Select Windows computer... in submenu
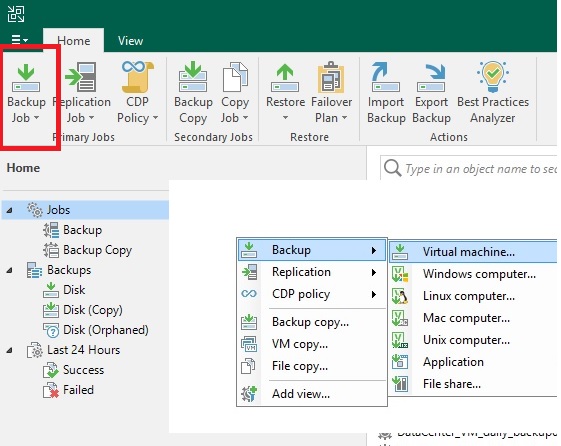This screenshot has width=561, height=446. (473, 274)
